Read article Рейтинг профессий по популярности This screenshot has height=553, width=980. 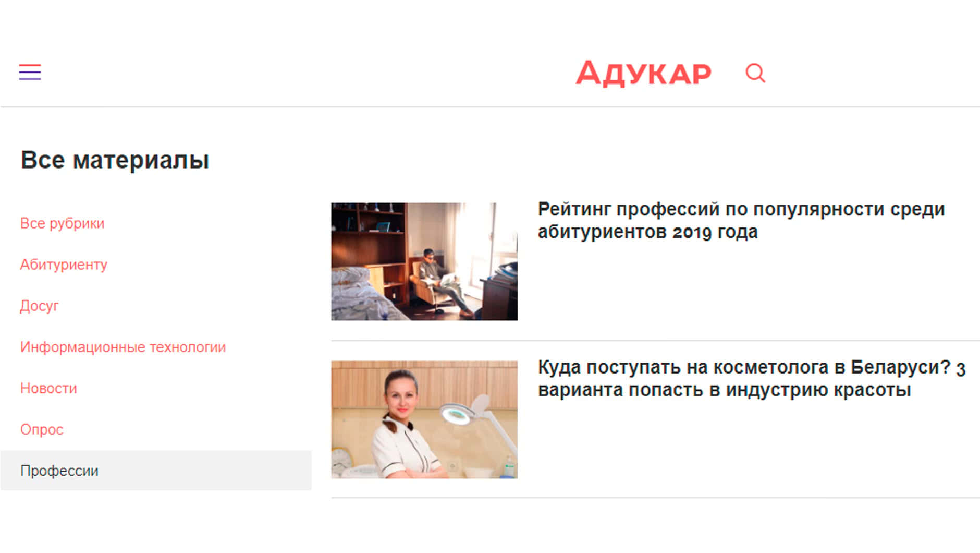point(741,220)
